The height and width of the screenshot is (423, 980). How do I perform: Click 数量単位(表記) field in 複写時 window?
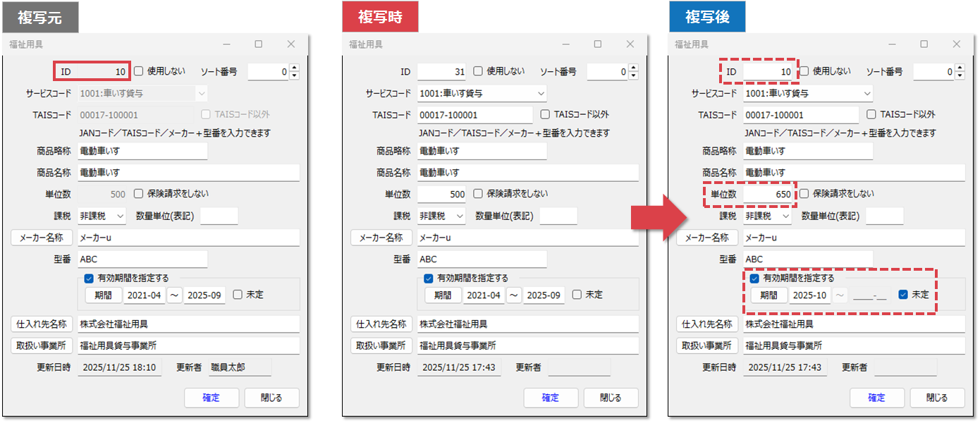(558, 216)
